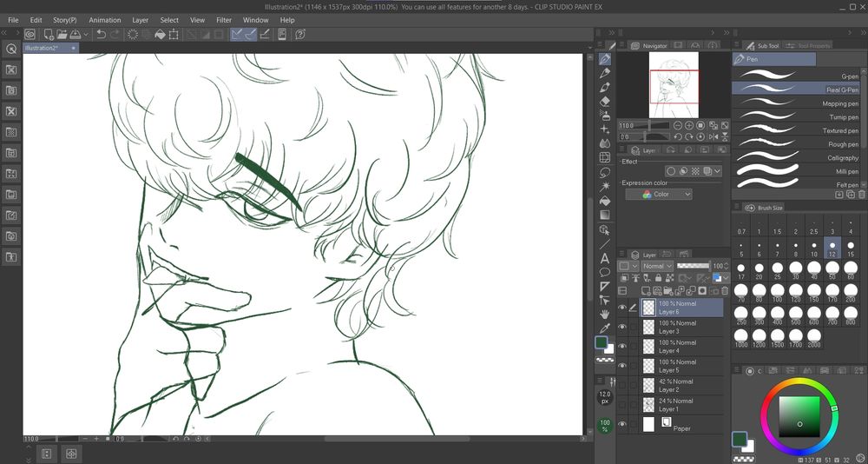868x464 pixels.
Task: Select Mapping pen sub tool
Action: point(796,103)
